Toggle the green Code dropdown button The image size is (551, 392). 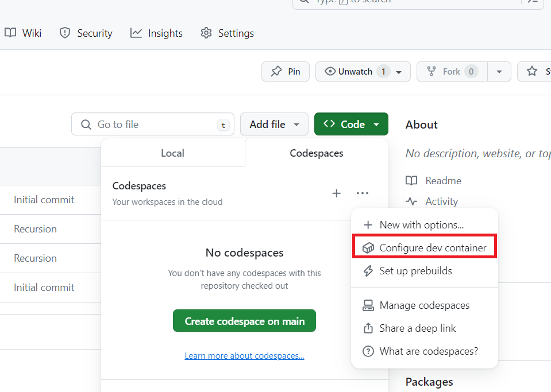(351, 124)
